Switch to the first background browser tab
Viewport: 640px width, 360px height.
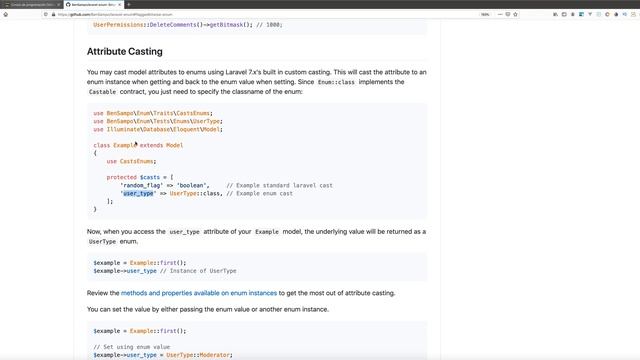click(x=32, y=4)
